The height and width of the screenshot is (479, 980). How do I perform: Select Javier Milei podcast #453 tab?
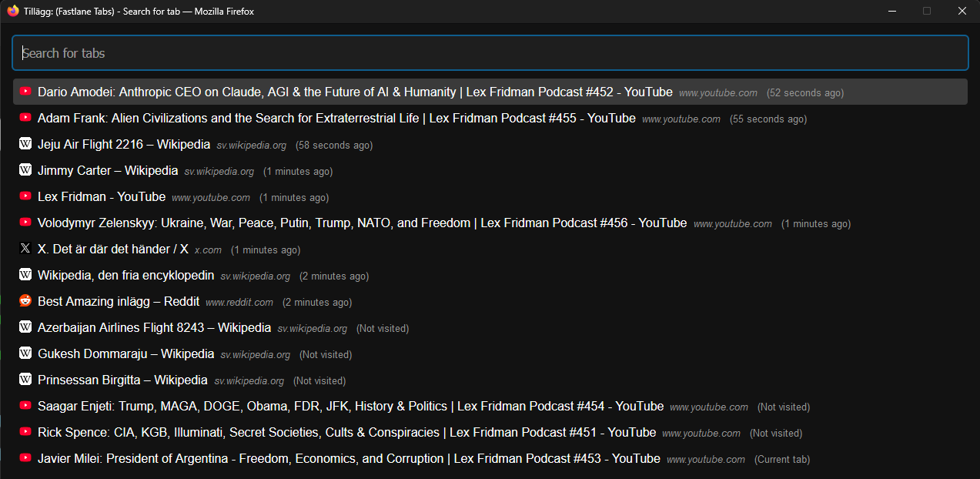coord(490,458)
